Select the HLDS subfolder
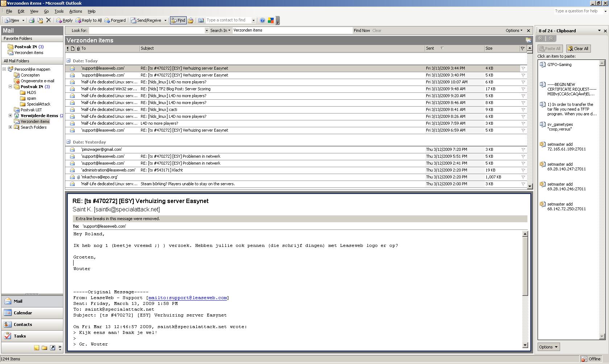Viewport: 609px width, 364px height. (x=31, y=92)
